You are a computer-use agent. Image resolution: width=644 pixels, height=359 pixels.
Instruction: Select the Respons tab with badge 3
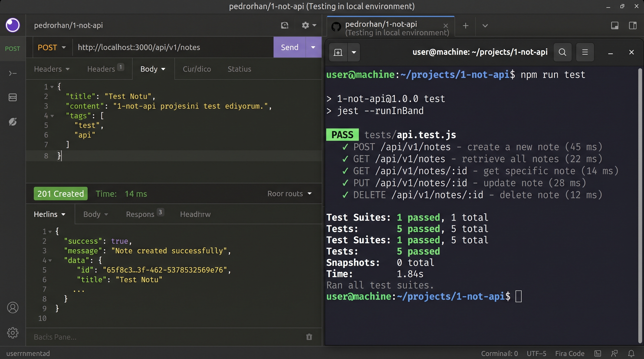(145, 214)
